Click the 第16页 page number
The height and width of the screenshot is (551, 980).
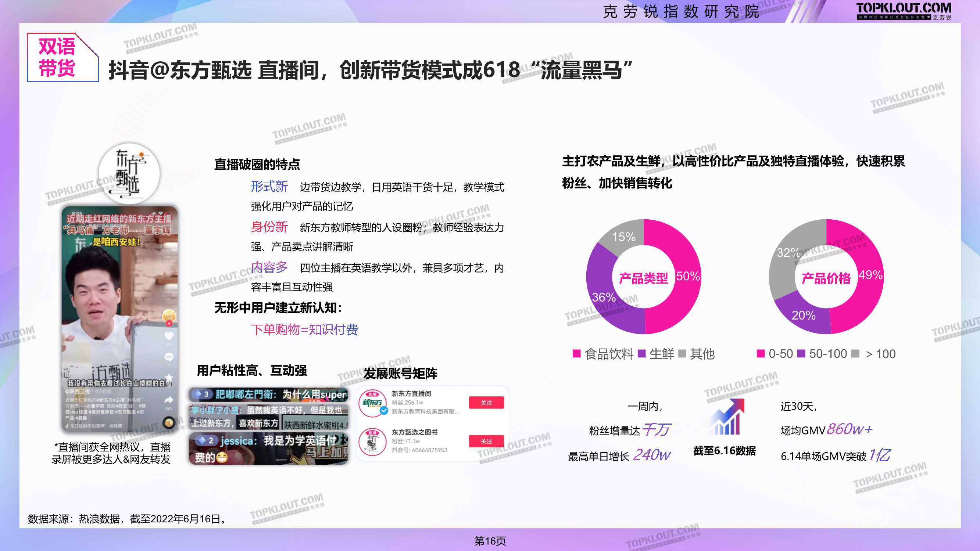(x=490, y=541)
